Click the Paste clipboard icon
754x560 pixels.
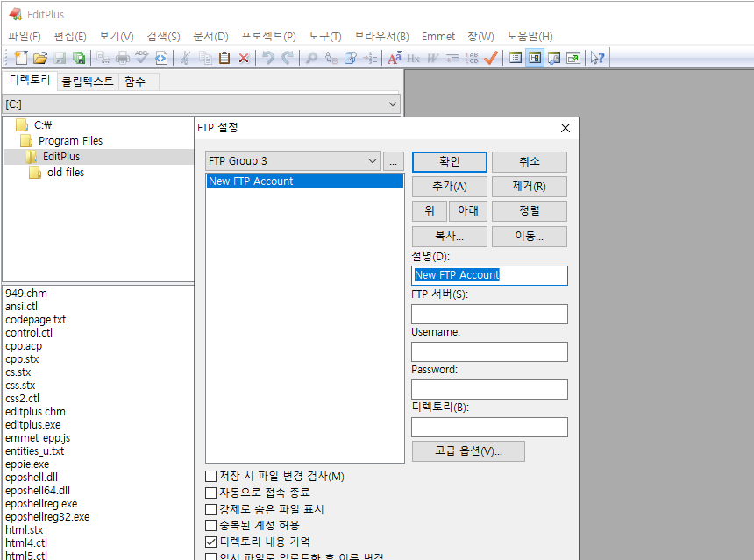click(224, 58)
